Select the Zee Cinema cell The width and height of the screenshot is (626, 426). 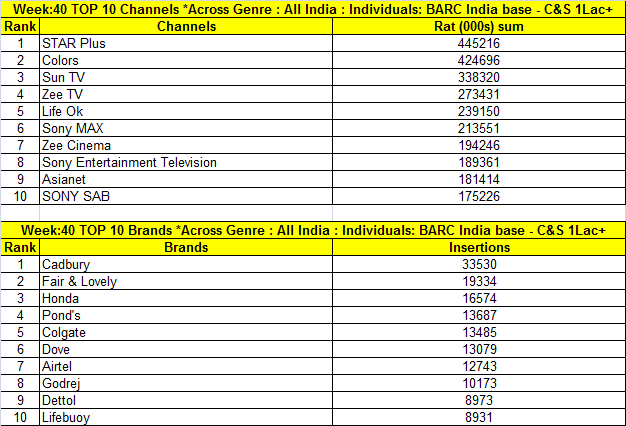[x=186, y=145]
